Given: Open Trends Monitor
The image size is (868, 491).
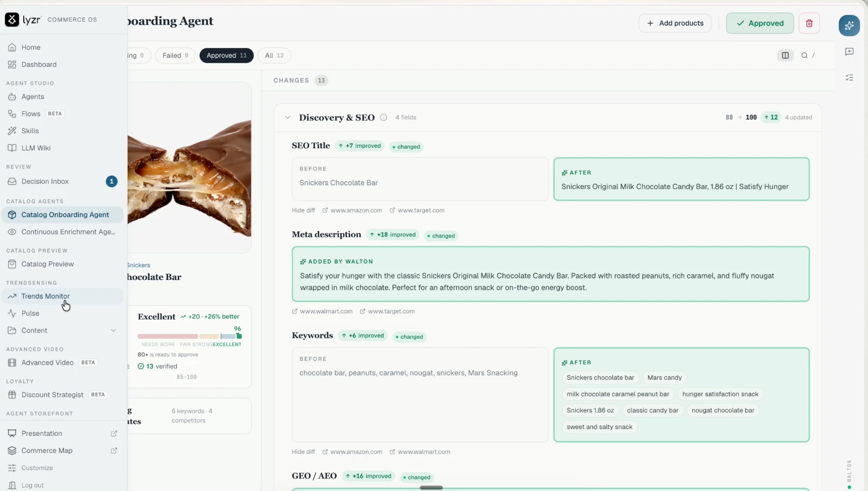Looking at the screenshot, I should [x=62, y=296].
